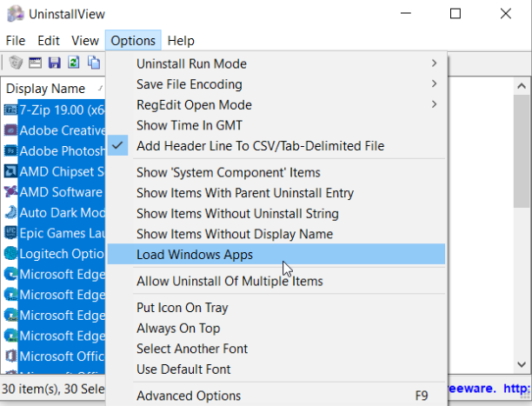
Task: Select the Logitech Options row
Action: click(x=62, y=254)
